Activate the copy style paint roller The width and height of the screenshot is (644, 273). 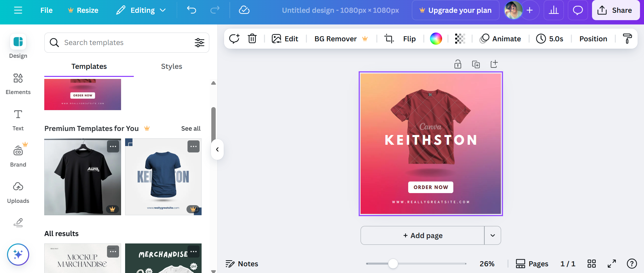(x=627, y=39)
